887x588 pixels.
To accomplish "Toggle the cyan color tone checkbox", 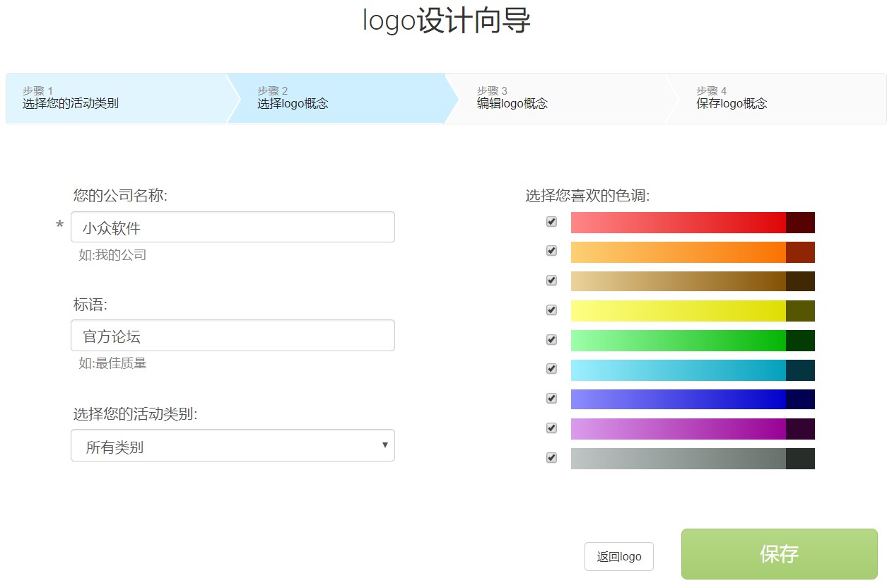I will (x=551, y=369).
